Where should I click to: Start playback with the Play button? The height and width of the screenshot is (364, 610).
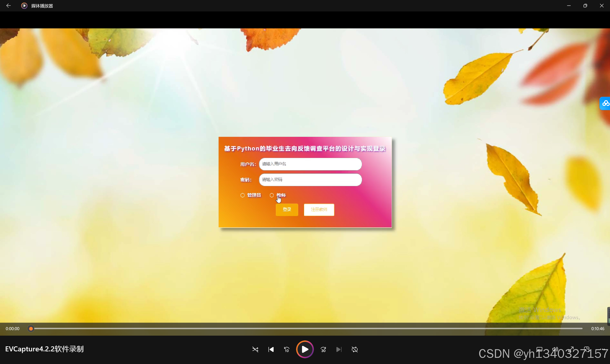[305, 349]
